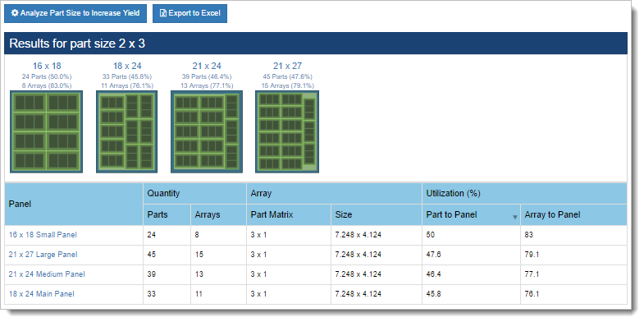Click Arrays value 8 in Small Panel row
644x322 pixels.
(x=197, y=235)
